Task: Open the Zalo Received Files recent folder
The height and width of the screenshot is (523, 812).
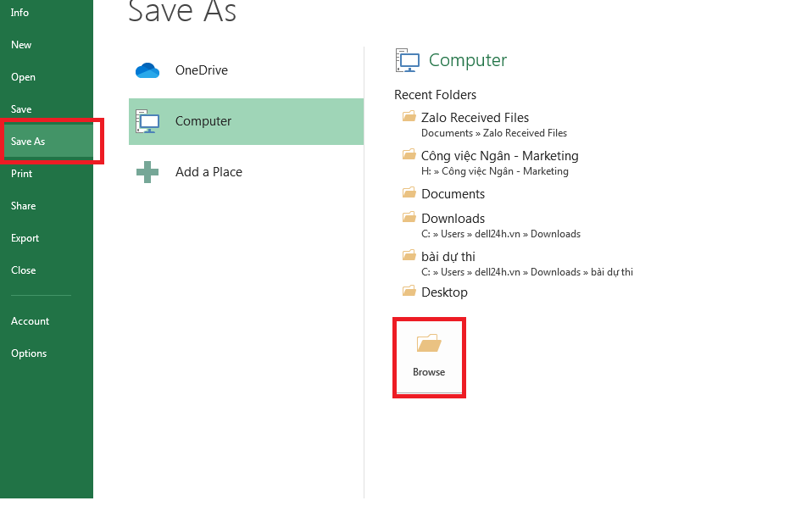Action: pyautogui.click(x=475, y=118)
